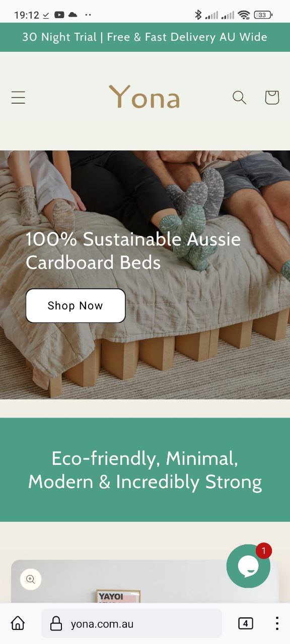Tap the padlock site security icon
Screen dimensions: 290x644
tap(56, 624)
